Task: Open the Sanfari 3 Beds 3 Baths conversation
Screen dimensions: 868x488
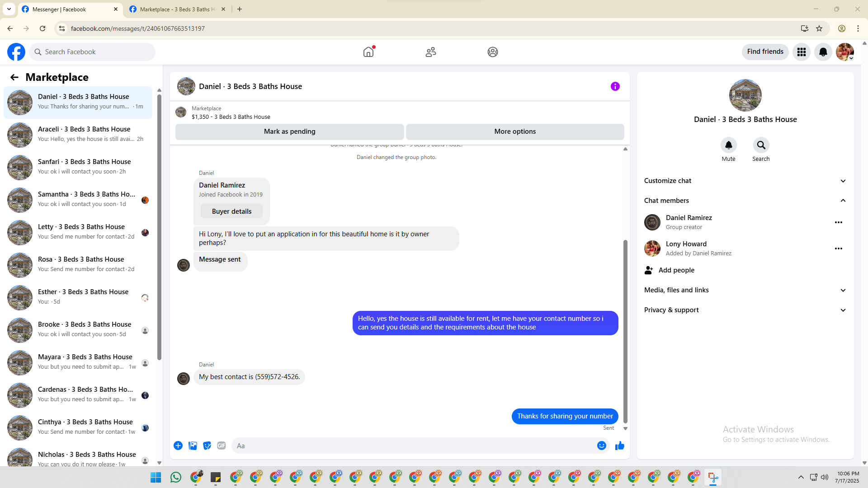Action: 78,167
